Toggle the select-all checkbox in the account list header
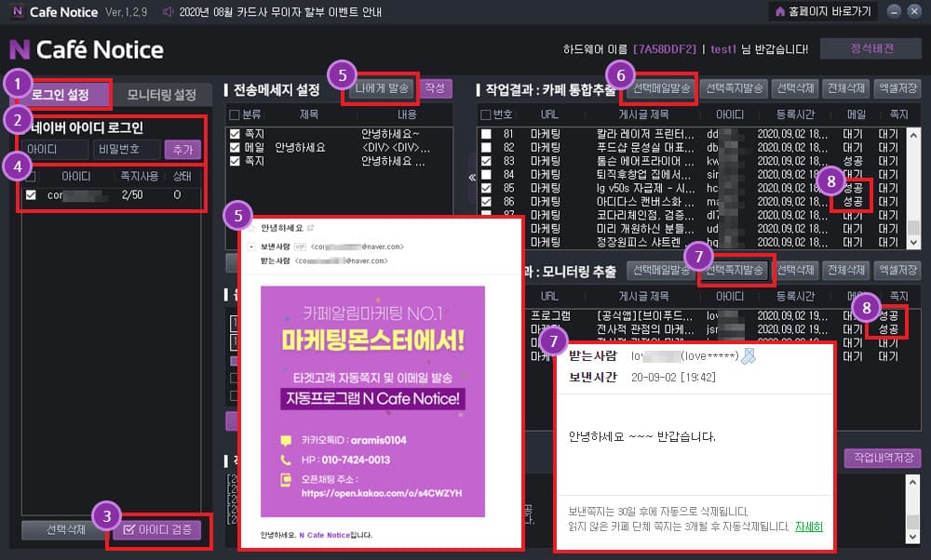 (x=31, y=176)
